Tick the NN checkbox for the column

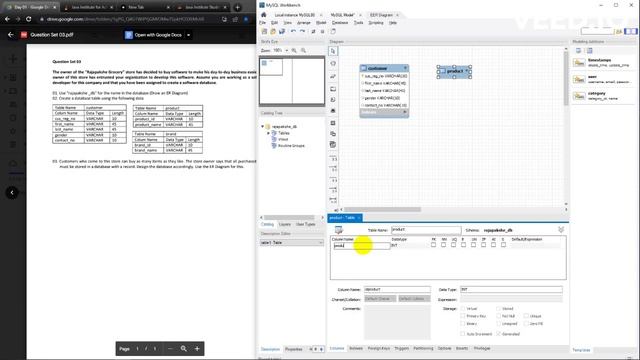coord(443,245)
